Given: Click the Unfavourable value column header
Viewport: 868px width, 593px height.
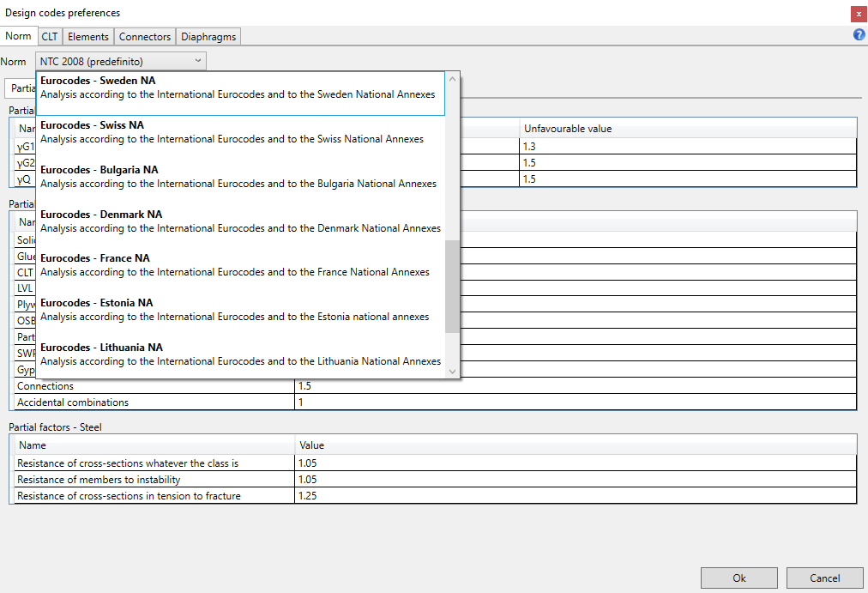Looking at the screenshot, I should click(x=688, y=129).
